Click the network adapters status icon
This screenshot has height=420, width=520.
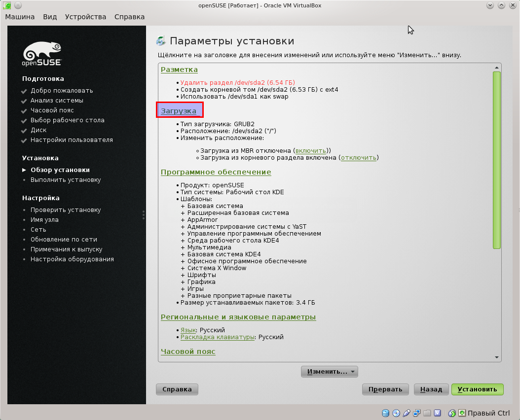[x=417, y=413]
